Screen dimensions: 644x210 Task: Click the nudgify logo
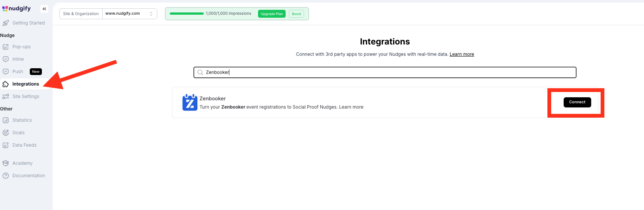16,8
